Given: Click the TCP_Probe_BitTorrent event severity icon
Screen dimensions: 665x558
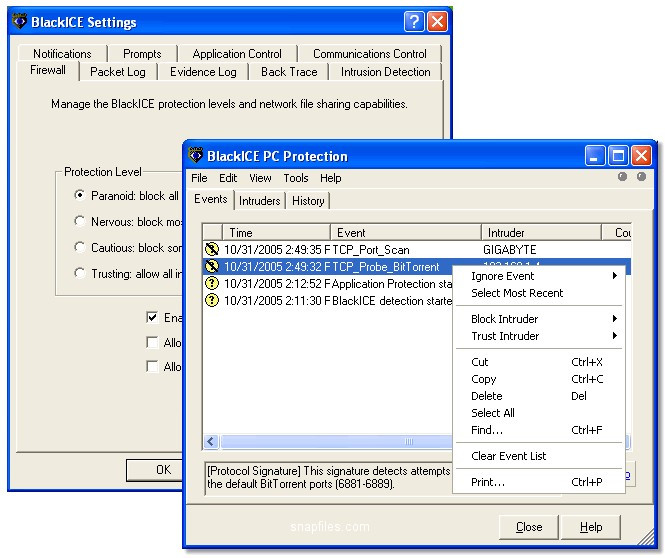Looking at the screenshot, I should (x=212, y=266).
